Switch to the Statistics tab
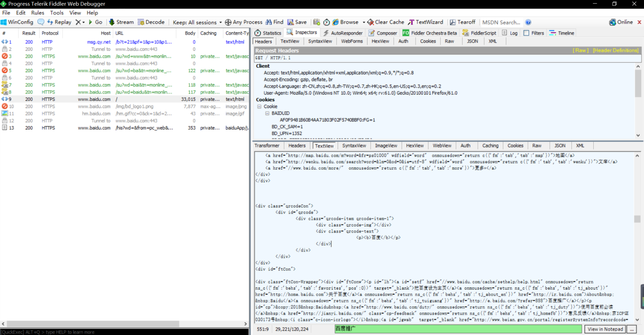The image size is (644, 335). (x=268, y=33)
